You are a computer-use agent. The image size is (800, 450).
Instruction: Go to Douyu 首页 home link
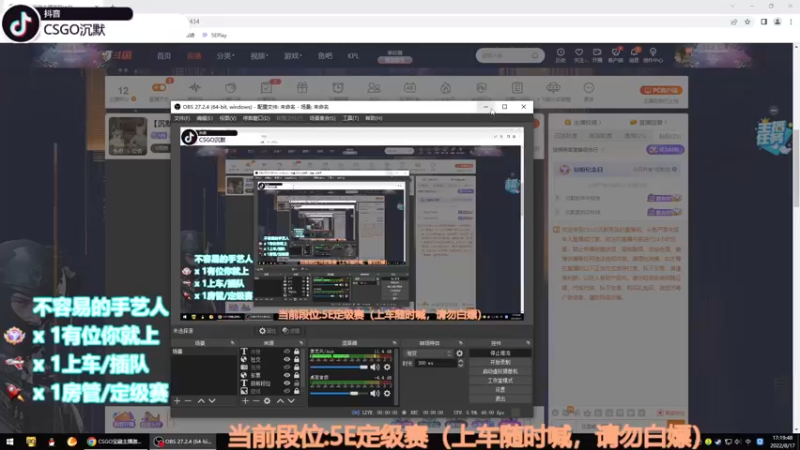point(164,56)
